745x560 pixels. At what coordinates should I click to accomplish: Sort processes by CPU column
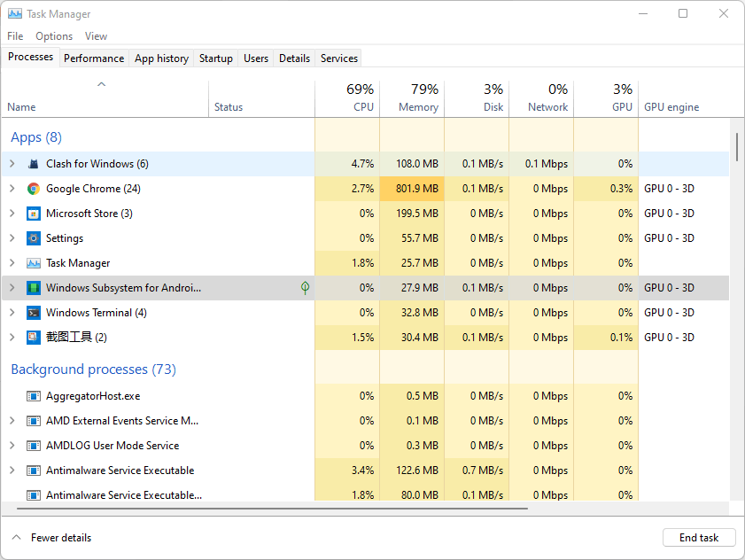(347, 99)
